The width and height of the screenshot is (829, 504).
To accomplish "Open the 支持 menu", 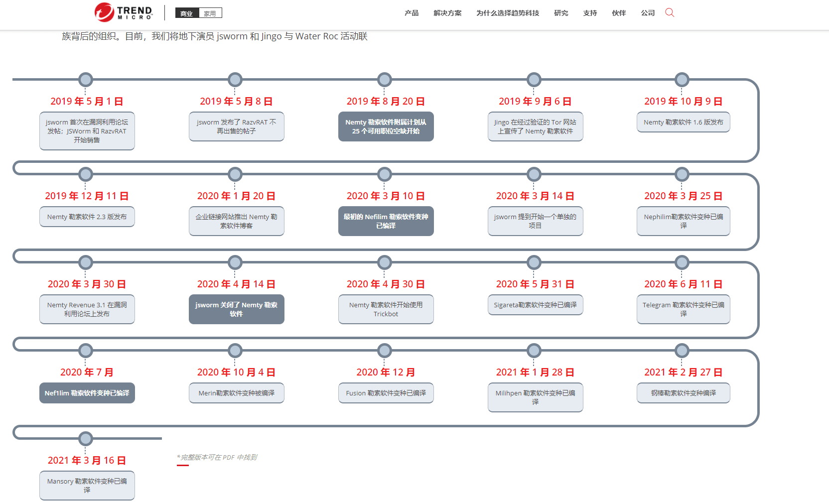I will [590, 13].
